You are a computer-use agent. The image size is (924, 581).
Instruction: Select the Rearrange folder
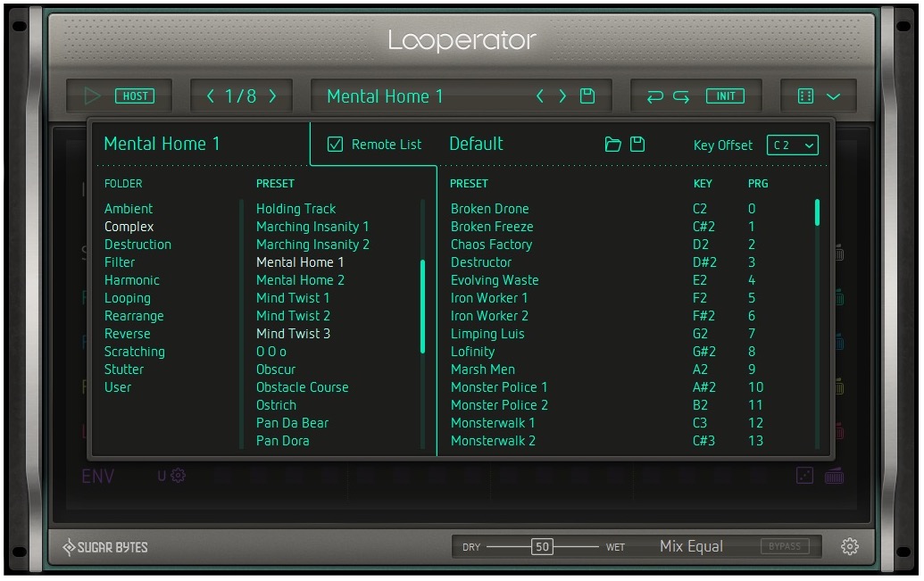(x=134, y=316)
